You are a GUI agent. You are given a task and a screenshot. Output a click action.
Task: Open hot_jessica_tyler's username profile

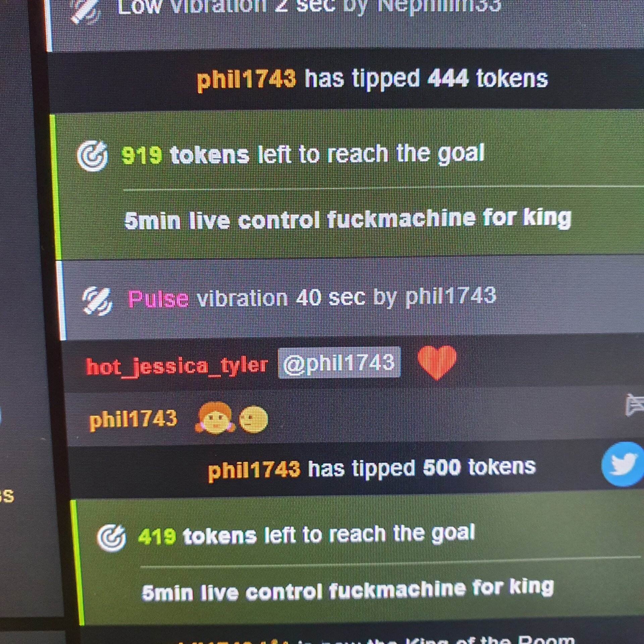177,366
